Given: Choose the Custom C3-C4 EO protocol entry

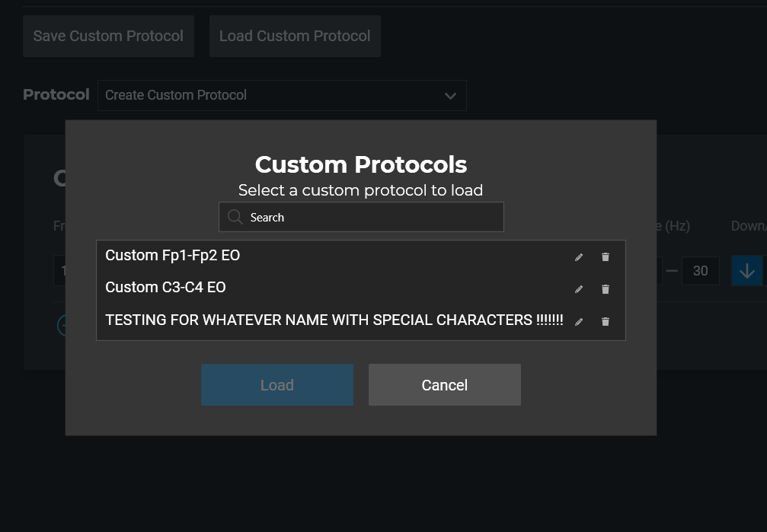Looking at the screenshot, I should (x=166, y=288).
